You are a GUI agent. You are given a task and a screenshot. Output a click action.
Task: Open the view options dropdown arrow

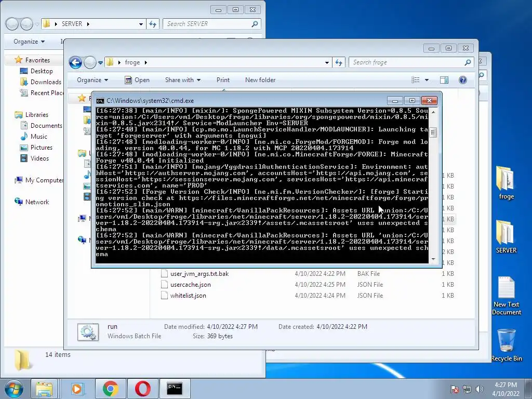427,80
